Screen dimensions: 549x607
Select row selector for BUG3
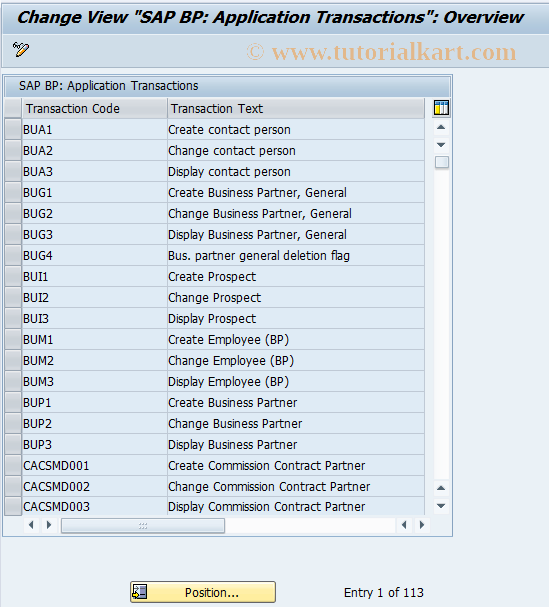coord(13,234)
